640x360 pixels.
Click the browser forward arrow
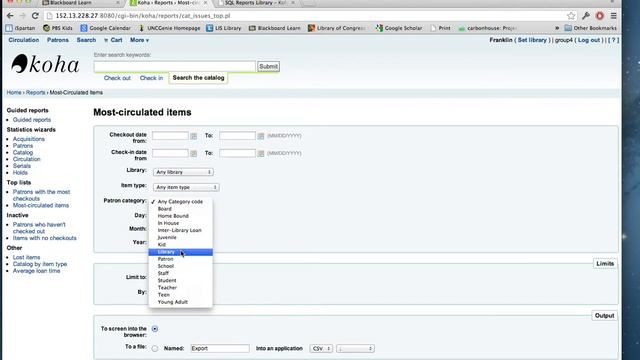[x=23, y=16]
